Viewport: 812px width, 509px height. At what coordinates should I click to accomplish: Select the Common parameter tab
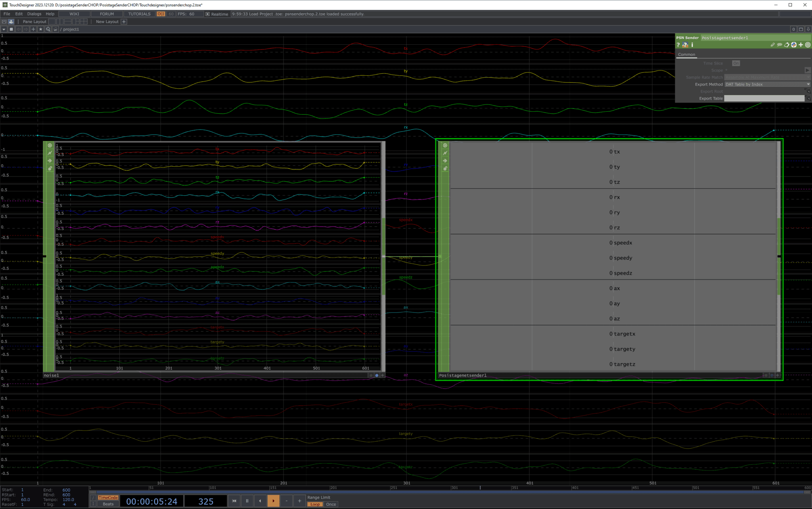[686, 55]
